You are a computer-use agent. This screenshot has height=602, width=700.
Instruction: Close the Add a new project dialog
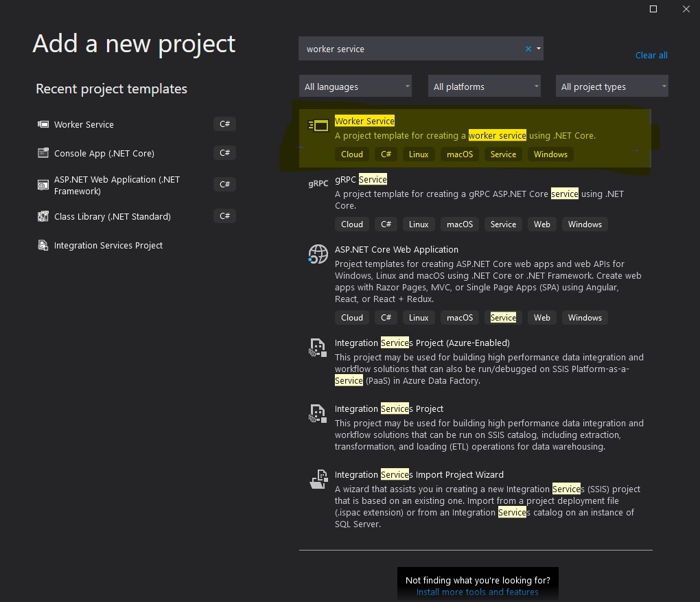686,9
